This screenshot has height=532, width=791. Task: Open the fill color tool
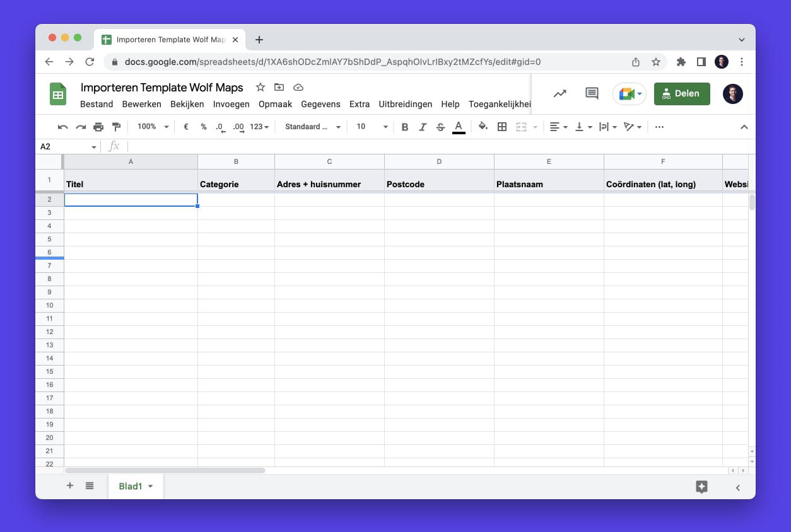(x=483, y=127)
